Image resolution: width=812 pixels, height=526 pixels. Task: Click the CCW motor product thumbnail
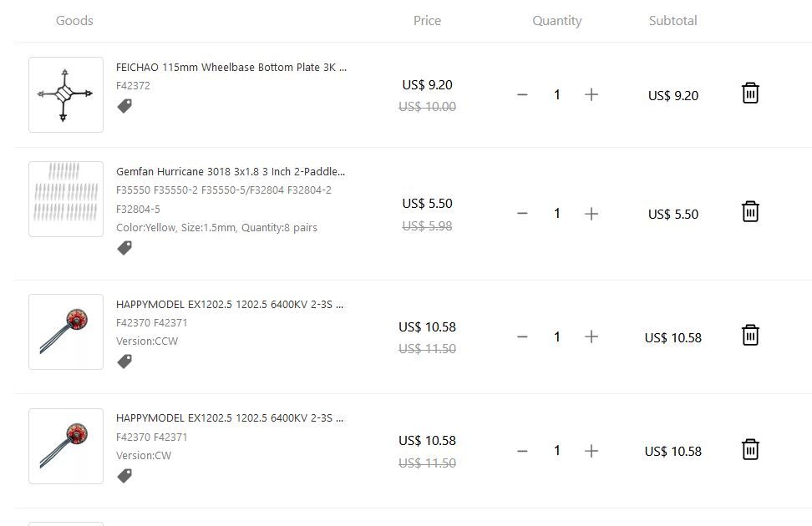click(x=66, y=331)
